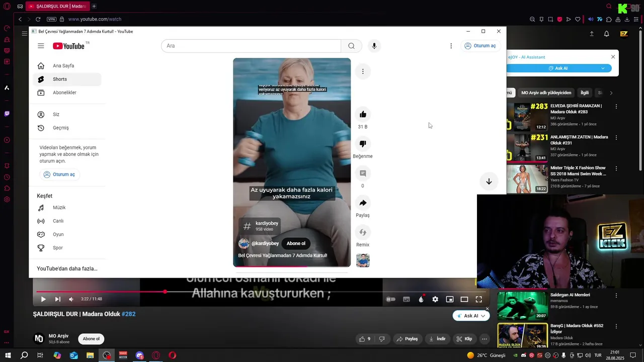This screenshot has width=644, height=362.
Task: Close the eJOY AI Assistant panel
Action: click(613, 57)
